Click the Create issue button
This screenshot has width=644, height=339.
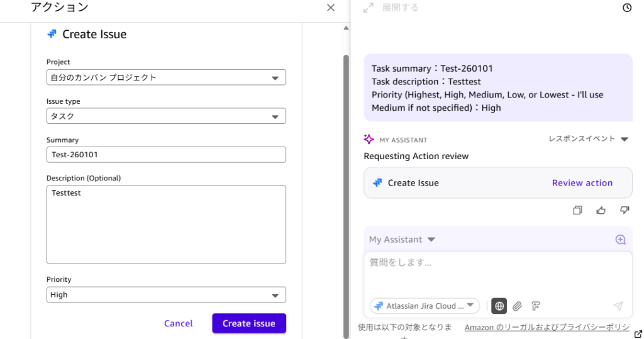[249, 323]
